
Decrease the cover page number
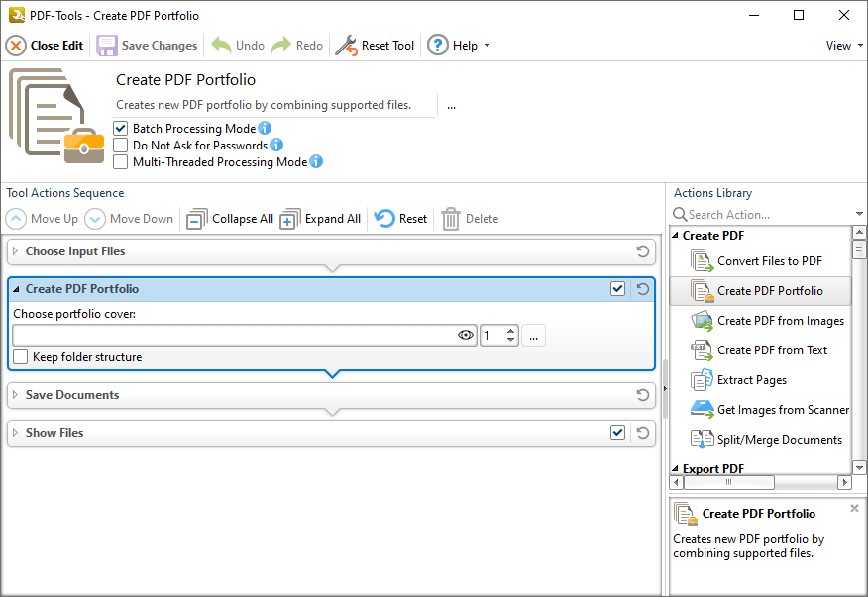point(510,340)
